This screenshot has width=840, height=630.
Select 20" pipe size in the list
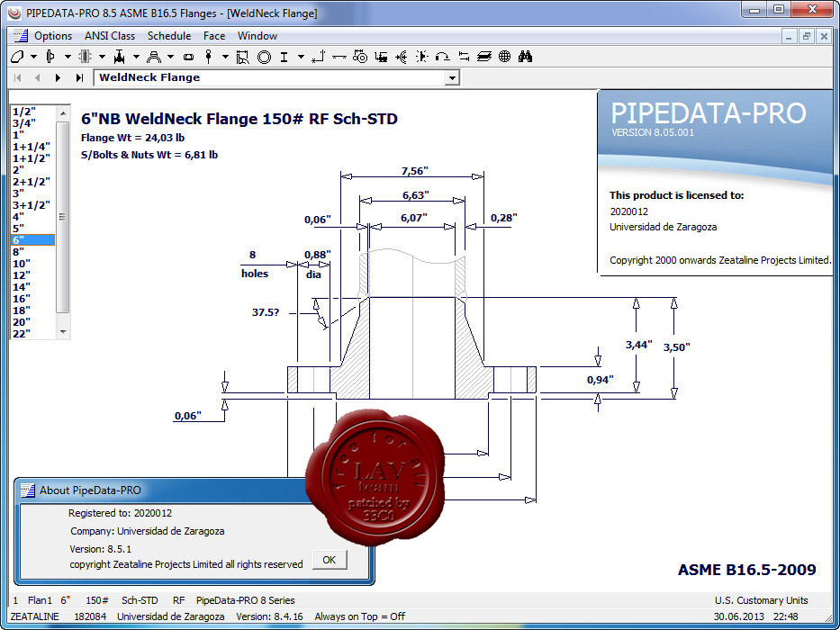coord(32,321)
